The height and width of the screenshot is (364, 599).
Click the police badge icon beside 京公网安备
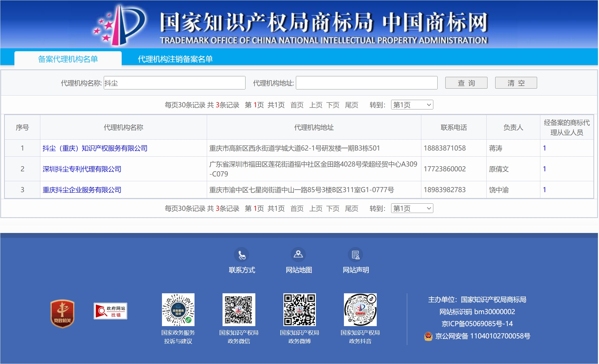pos(428,336)
